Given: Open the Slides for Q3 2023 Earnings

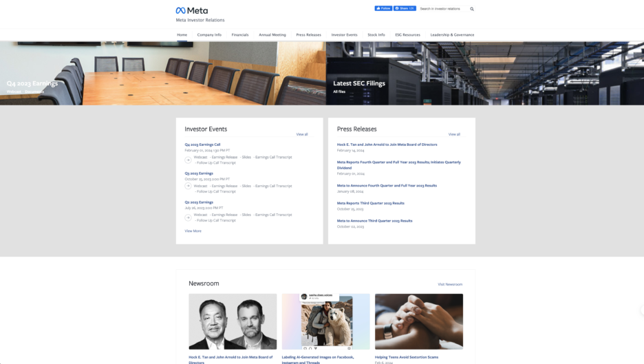Looking at the screenshot, I should click(246, 186).
